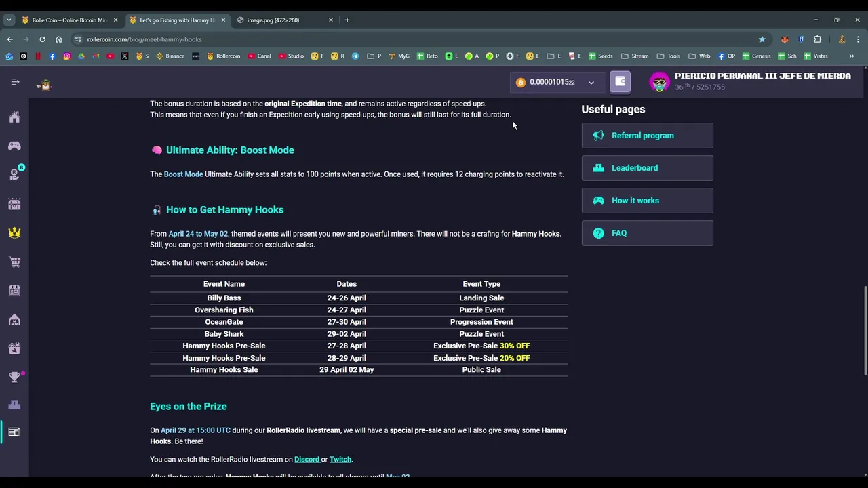Image resolution: width=868 pixels, height=488 pixels.
Task: Switch to the RollerCoin Online Bitcoin Mining tab
Action: point(70,20)
